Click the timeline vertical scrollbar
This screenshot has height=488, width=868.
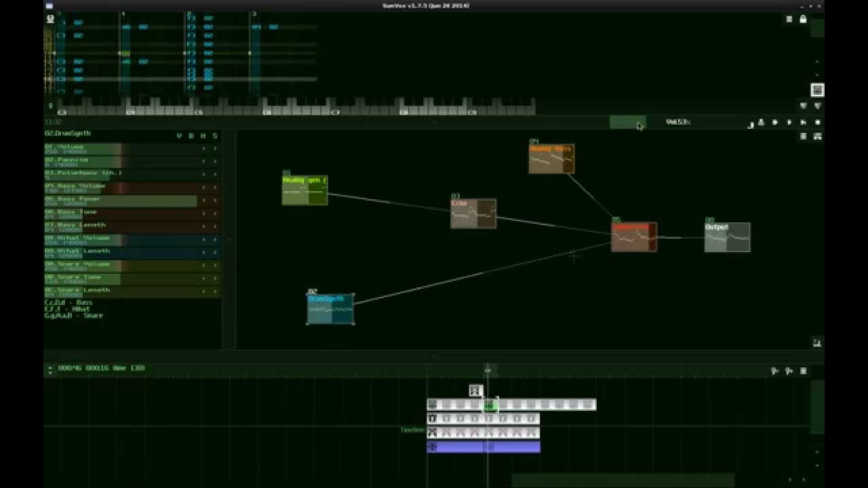(817, 407)
